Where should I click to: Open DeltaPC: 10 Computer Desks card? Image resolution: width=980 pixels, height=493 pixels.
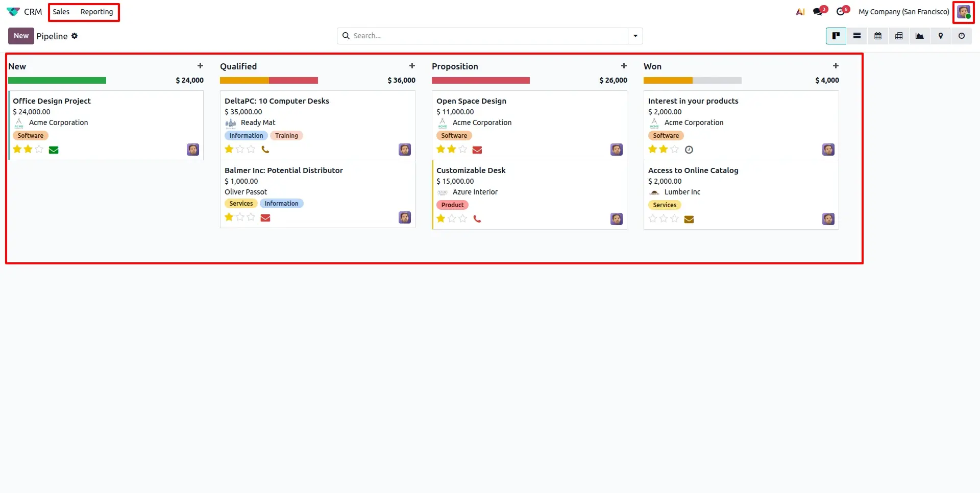(317, 125)
